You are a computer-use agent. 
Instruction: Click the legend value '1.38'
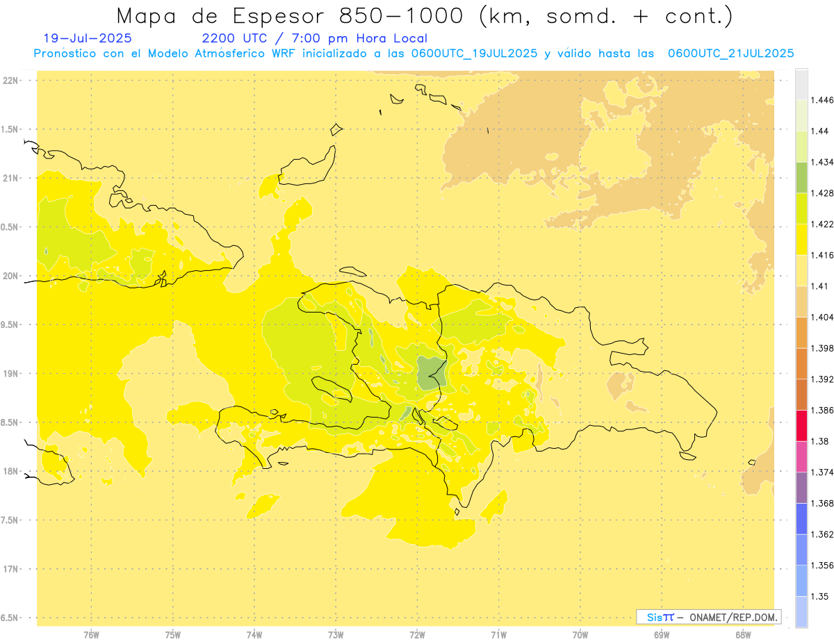pos(819,441)
